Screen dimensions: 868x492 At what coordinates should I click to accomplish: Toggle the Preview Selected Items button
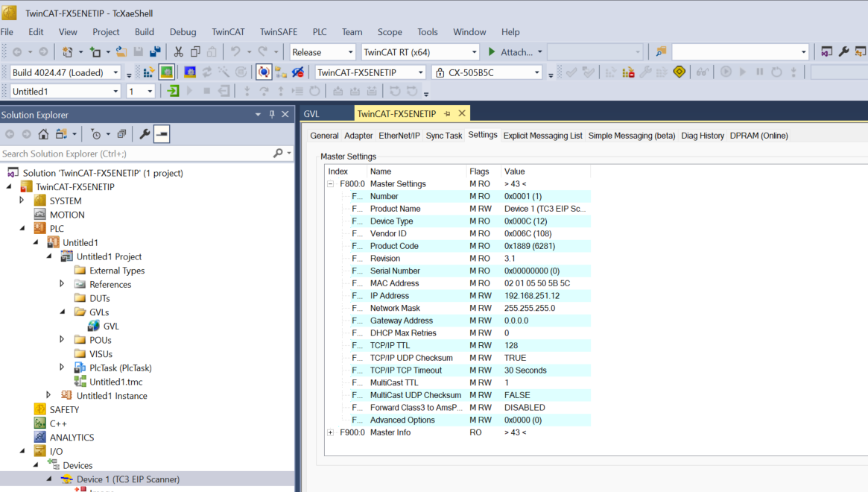click(162, 134)
